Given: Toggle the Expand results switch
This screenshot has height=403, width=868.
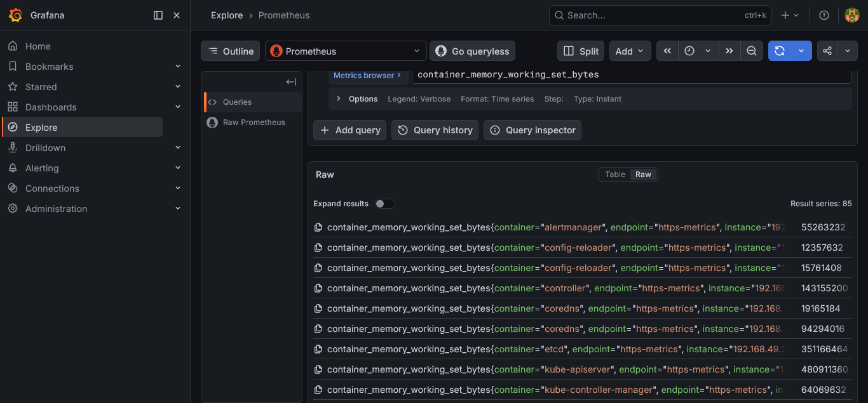Looking at the screenshot, I should pos(384,204).
